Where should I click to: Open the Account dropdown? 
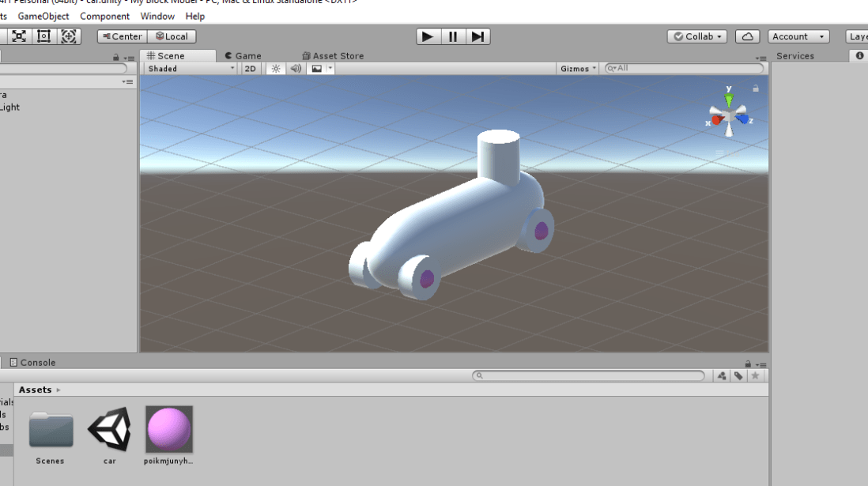tap(798, 36)
